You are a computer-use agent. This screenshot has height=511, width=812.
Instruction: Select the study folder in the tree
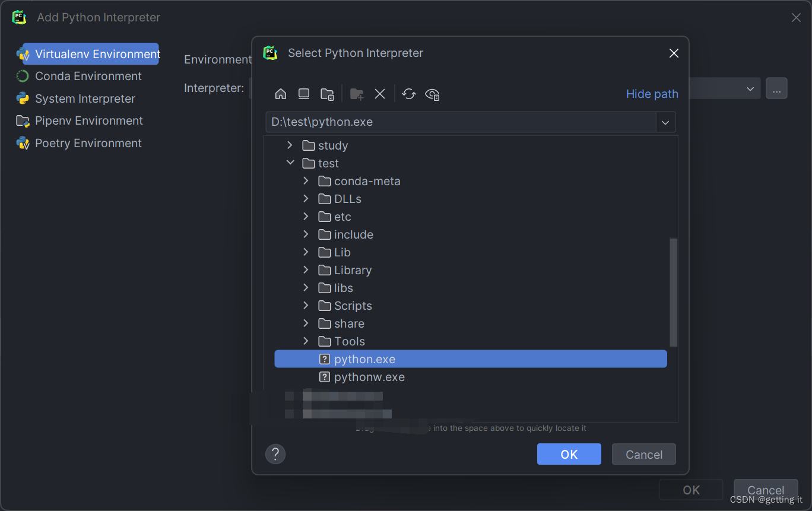(x=332, y=145)
